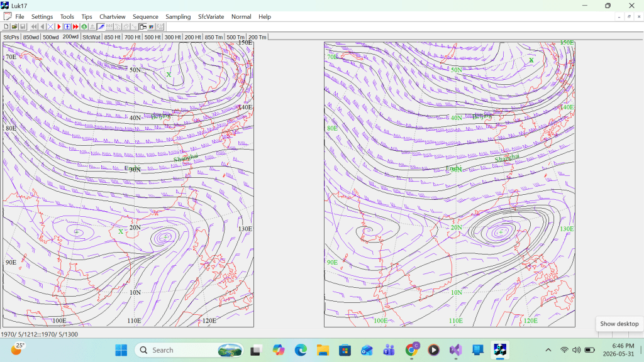Open Microsoft Edge from taskbar
This screenshot has width=644, height=362.
301,350
